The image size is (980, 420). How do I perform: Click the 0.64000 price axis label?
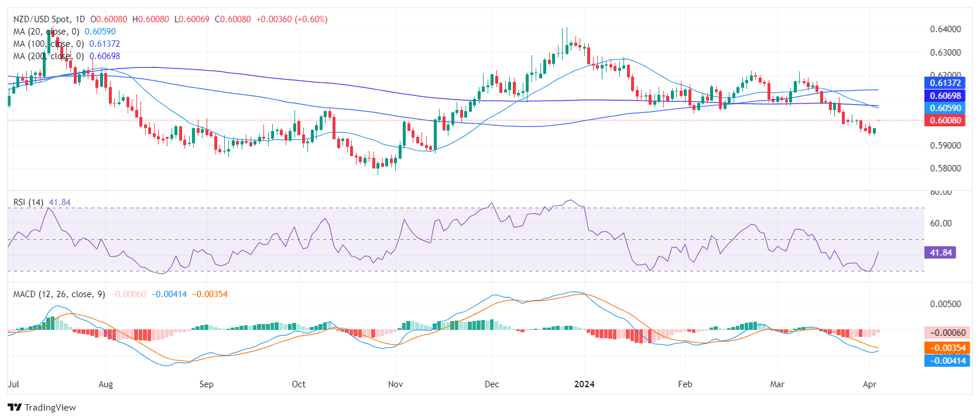(945, 29)
